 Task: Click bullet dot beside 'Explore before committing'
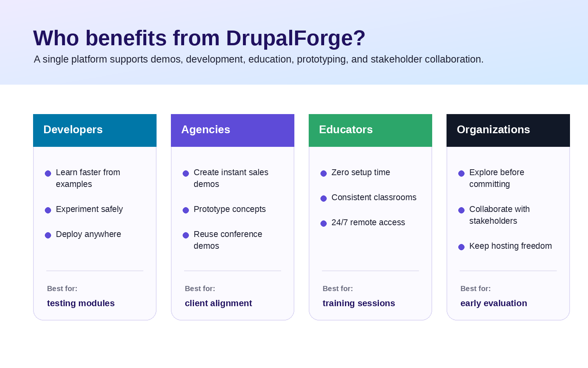pyautogui.click(x=461, y=173)
